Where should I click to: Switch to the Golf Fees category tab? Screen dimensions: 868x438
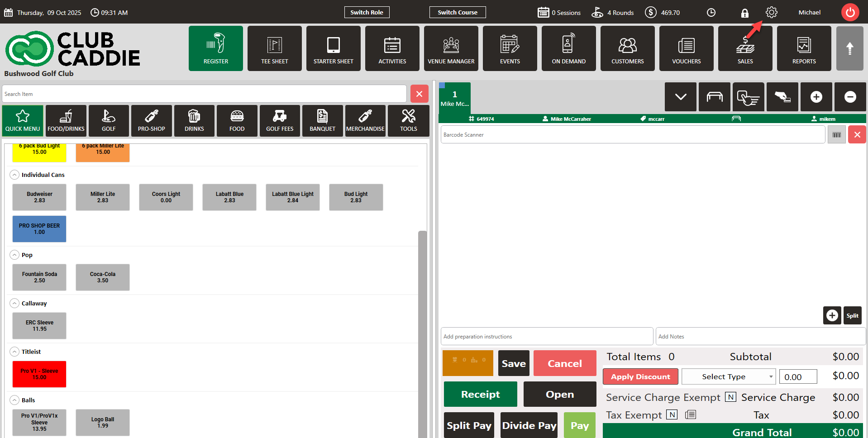coord(280,121)
